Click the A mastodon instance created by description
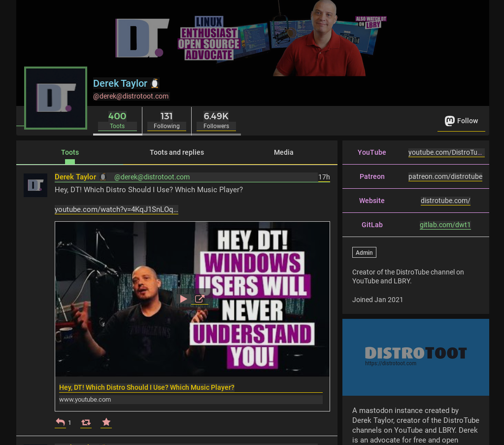The height and width of the screenshot is (445, 504). (416, 425)
